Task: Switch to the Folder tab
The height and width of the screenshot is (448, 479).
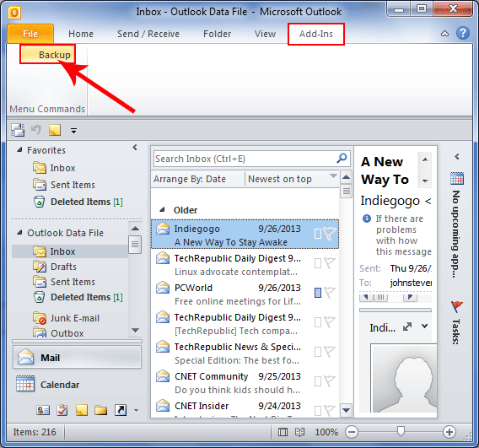Action: [217, 34]
